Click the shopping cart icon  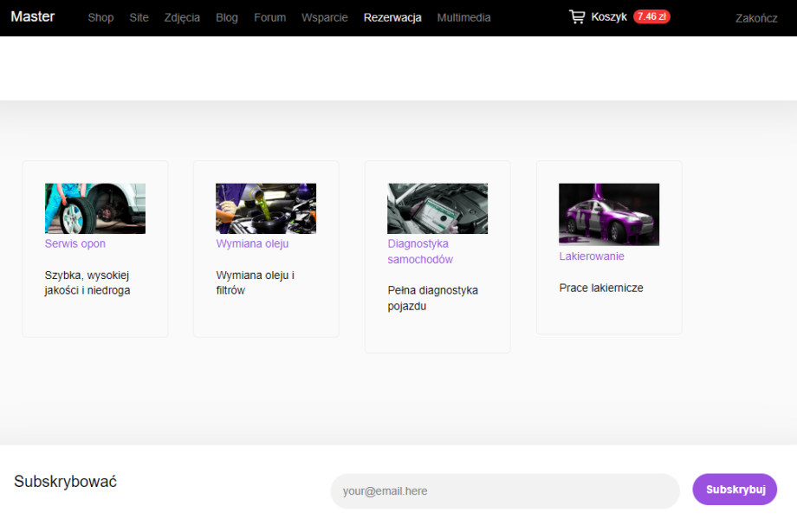click(577, 16)
